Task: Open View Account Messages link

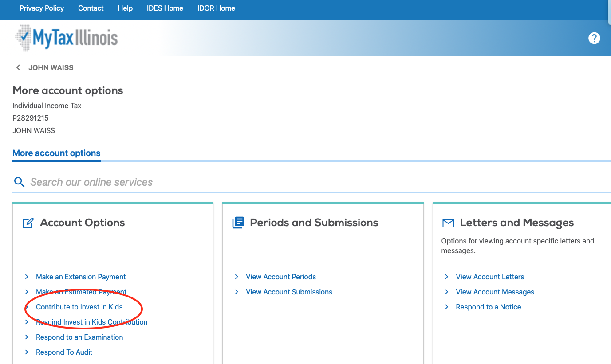Action: click(x=495, y=292)
